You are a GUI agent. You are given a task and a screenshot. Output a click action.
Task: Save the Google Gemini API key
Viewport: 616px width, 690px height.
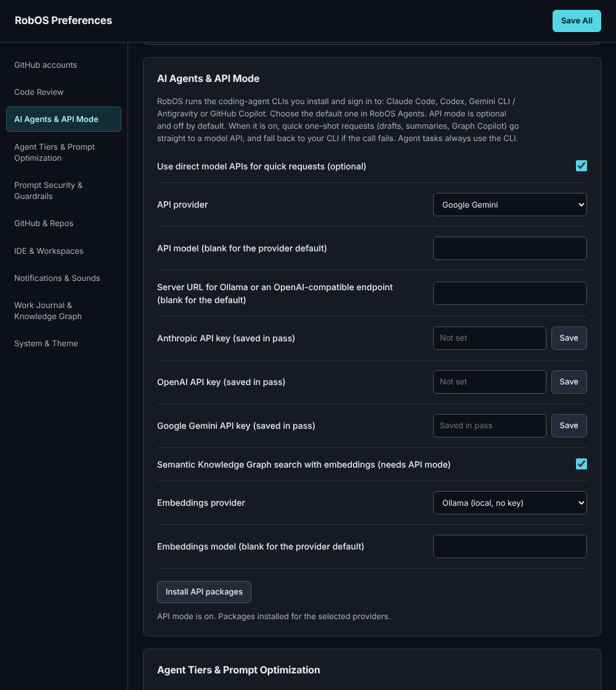coord(569,426)
